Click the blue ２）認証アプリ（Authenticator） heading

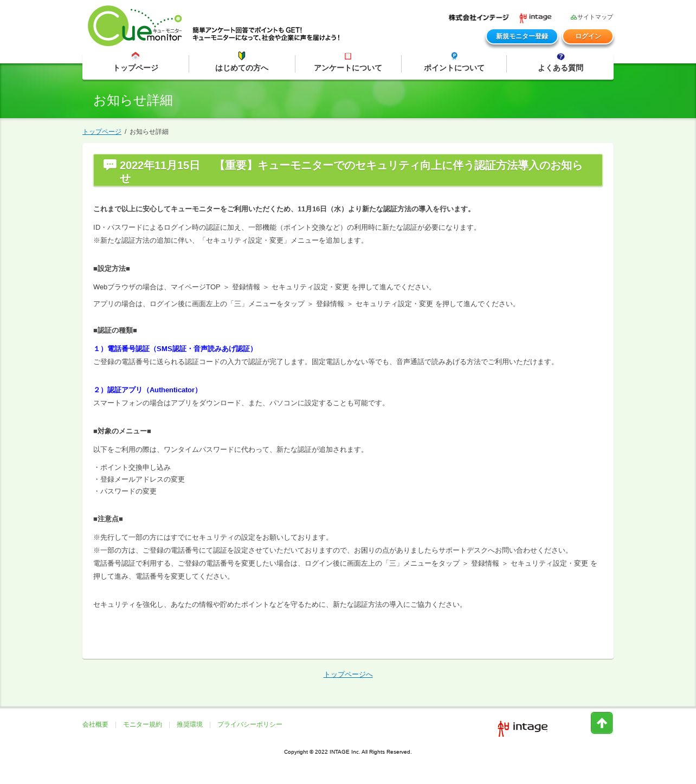click(x=147, y=390)
